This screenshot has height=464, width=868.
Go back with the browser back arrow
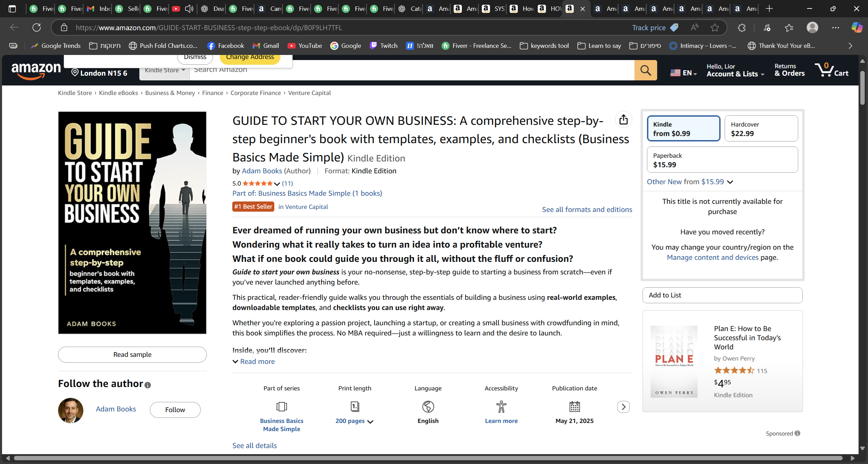14,27
